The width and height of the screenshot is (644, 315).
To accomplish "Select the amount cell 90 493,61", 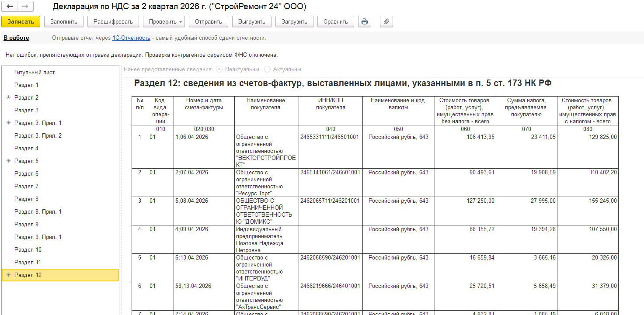I will point(465,183).
